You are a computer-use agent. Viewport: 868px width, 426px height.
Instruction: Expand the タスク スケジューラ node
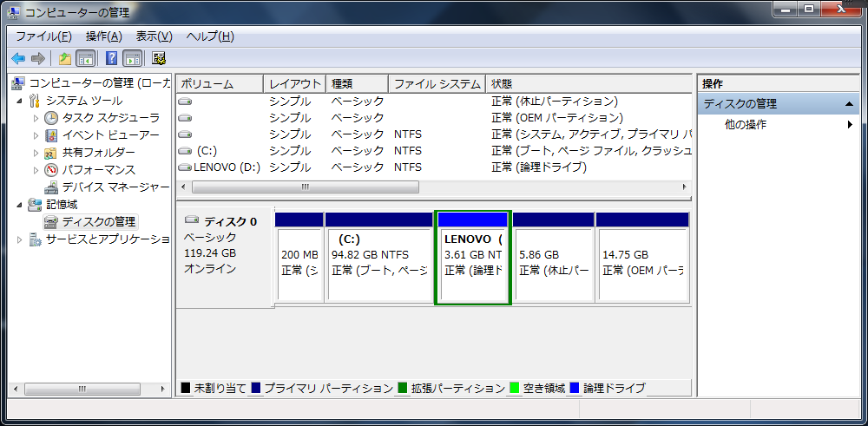(x=36, y=118)
